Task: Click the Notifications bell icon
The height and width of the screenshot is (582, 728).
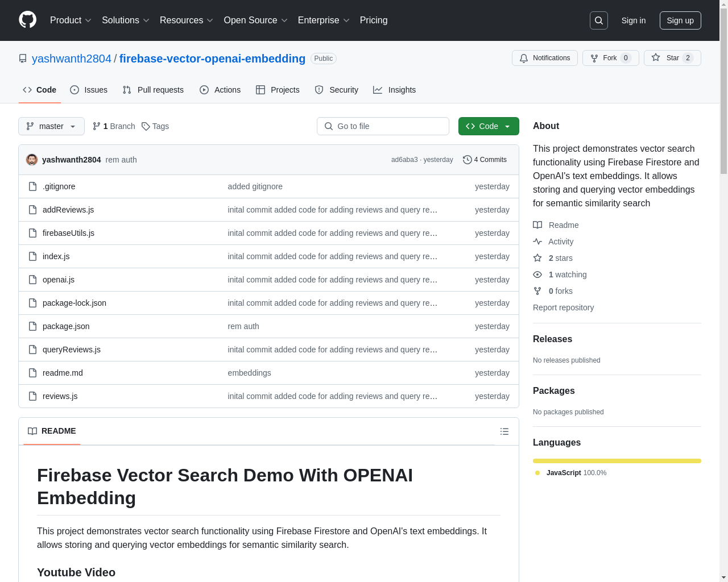Action: click(524, 58)
